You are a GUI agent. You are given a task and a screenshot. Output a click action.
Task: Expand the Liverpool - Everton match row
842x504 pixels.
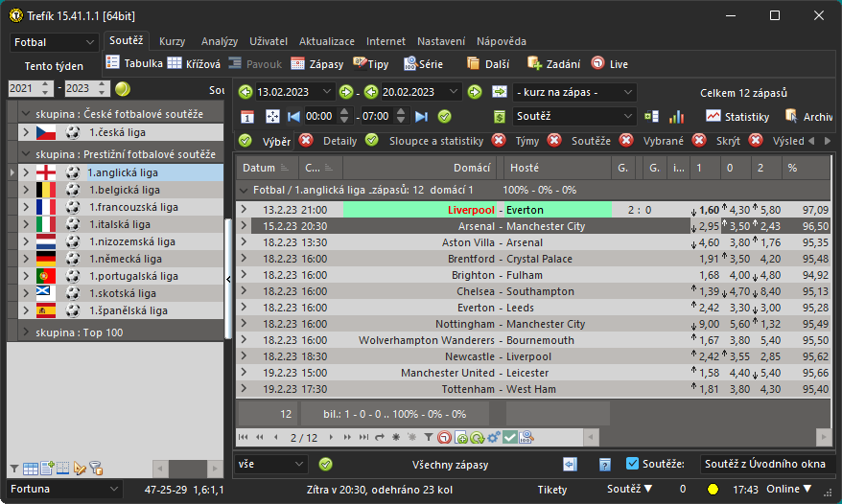pos(244,209)
